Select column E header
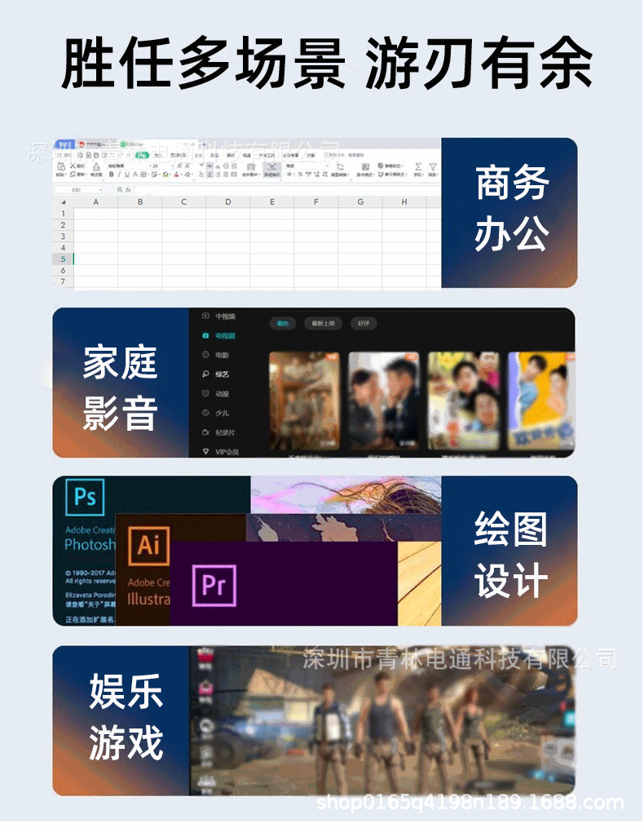 tap(271, 201)
